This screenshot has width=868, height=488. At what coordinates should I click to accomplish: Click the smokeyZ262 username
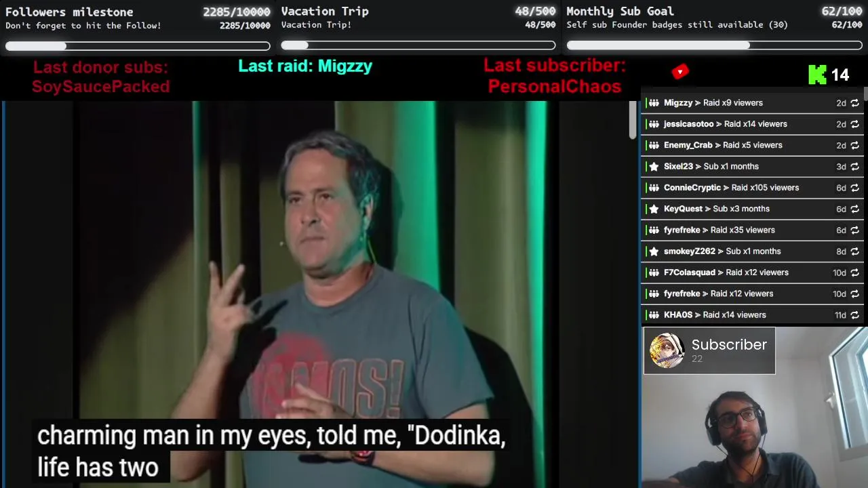(690, 251)
